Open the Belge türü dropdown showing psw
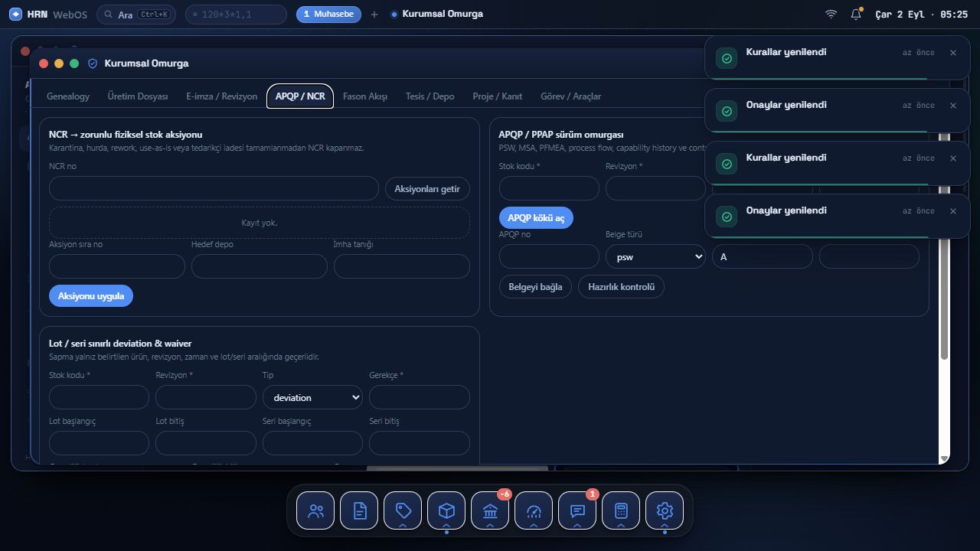This screenshot has width=980, height=551. 655,256
